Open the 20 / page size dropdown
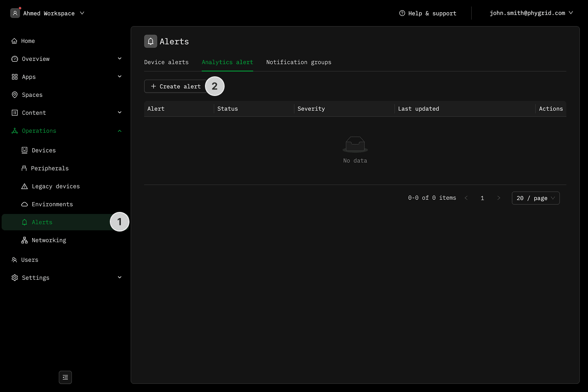The height and width of the screenshot is (392, 588). [535, 198]
